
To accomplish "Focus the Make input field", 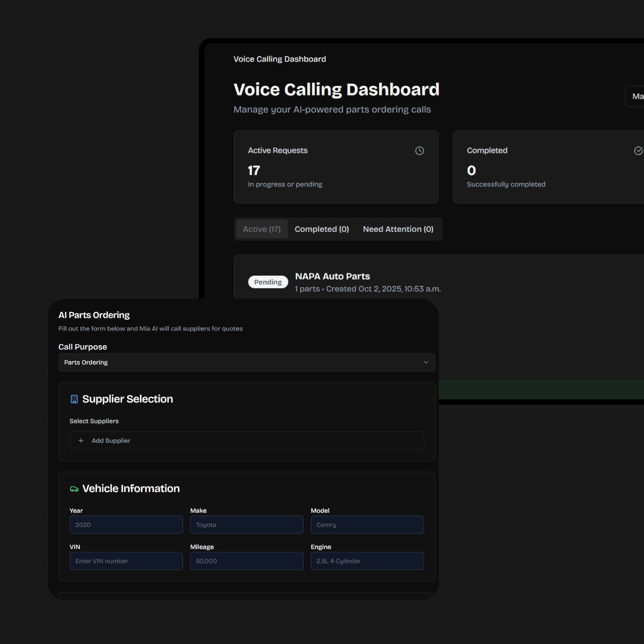I will 246,525.
